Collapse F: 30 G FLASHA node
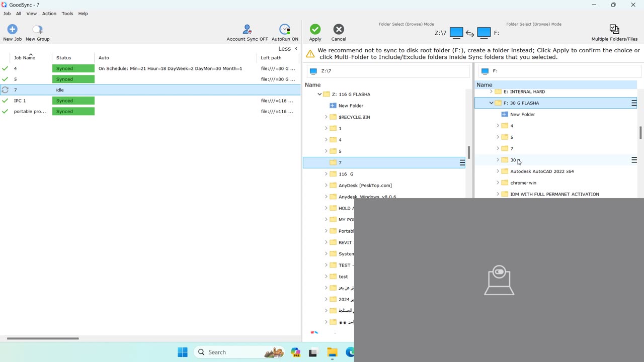Image resolution: width=644 pixels, height=362 pixels. (x=491, y=103)
